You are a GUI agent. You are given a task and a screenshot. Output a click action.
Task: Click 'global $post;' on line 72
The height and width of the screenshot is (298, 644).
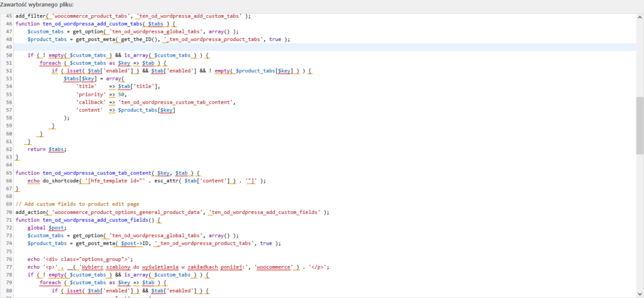pos(47,228)
